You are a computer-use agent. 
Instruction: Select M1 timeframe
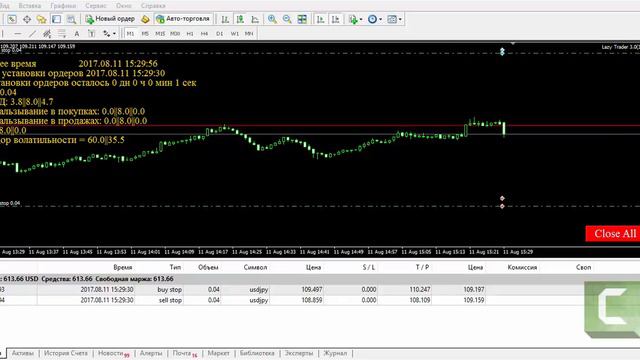[130, 33]
